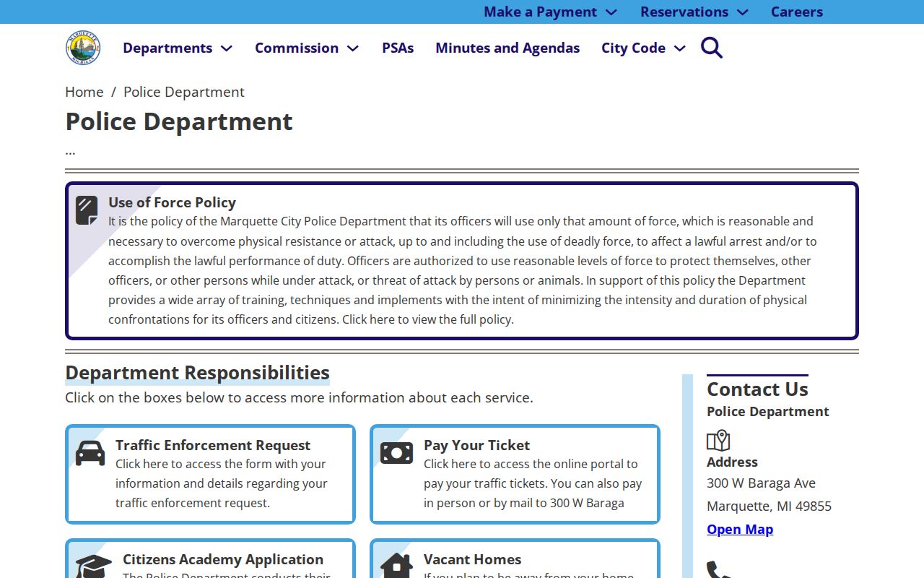Select the Pay Your Ticket heading
This screenshot has width=924, height=578.
coord(476,445)
